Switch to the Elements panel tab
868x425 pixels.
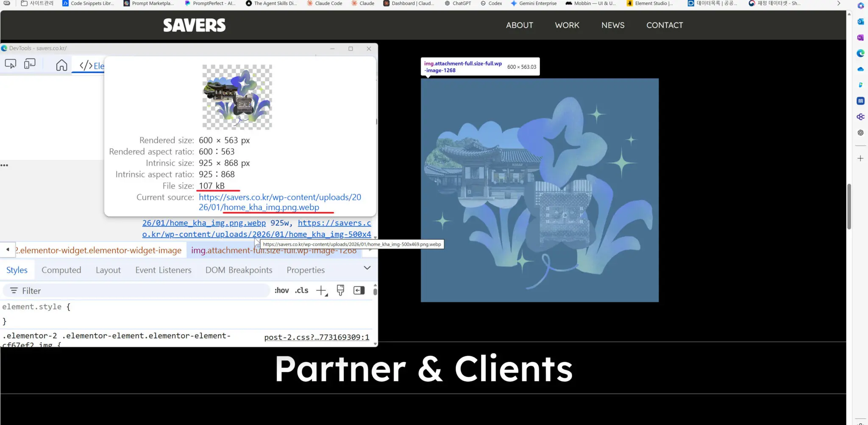click(92, 66)
